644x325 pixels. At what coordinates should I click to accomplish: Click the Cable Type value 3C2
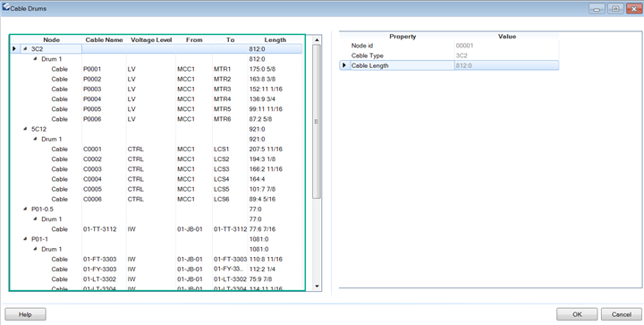(462, 56)
